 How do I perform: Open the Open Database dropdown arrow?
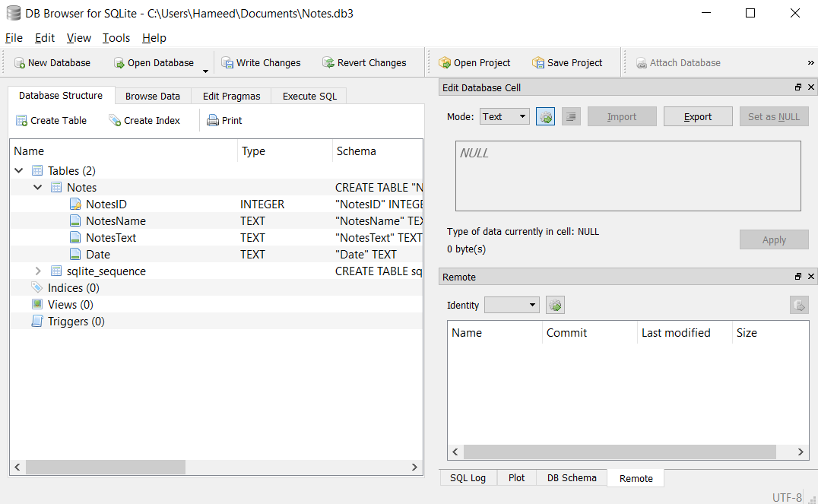205,71
